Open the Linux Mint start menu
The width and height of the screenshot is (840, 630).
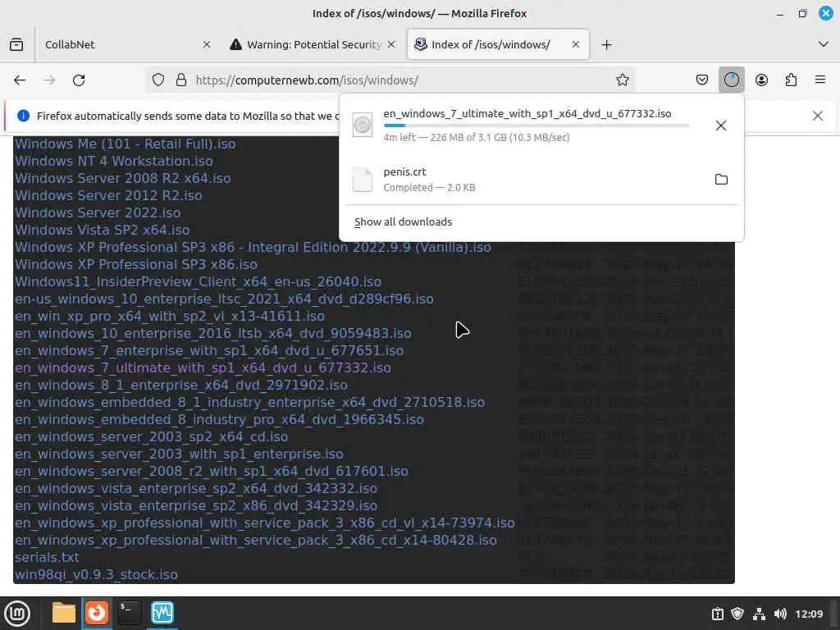pos(17,613)
